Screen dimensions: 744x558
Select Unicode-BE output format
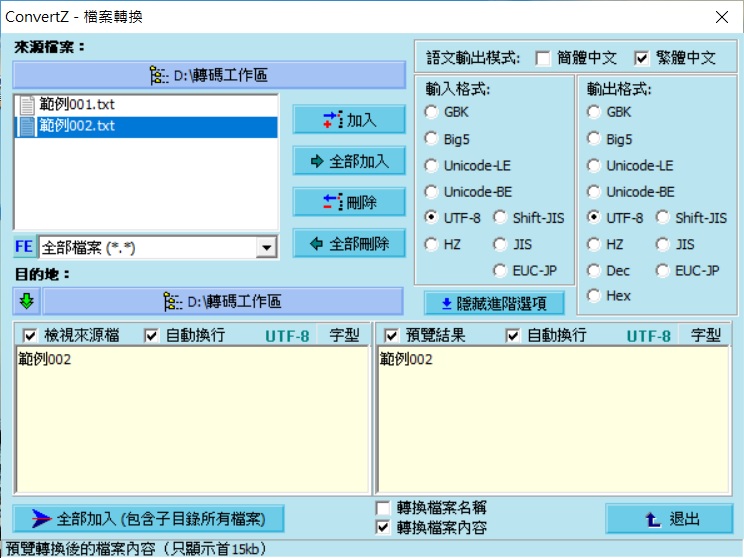coord(594,192)
